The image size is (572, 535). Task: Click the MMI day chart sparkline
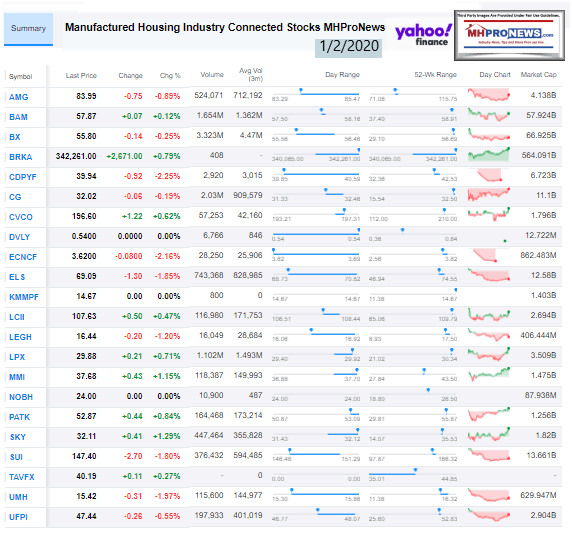pyautogui.click(x=489, y=375)
